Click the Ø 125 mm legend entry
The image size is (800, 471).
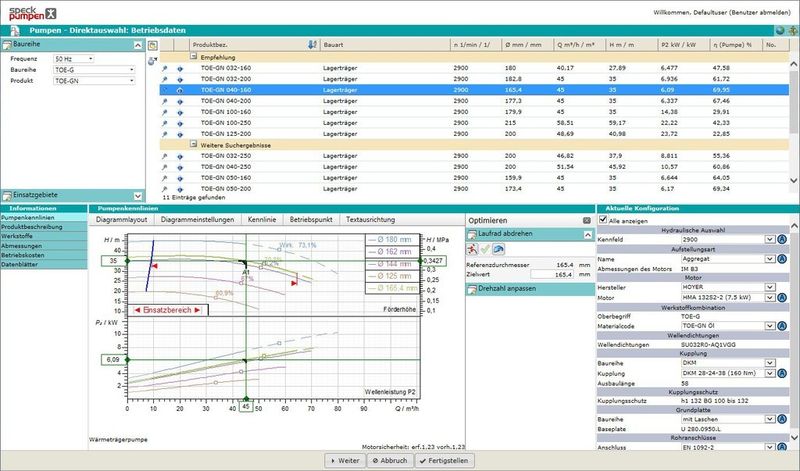[392, 276]
